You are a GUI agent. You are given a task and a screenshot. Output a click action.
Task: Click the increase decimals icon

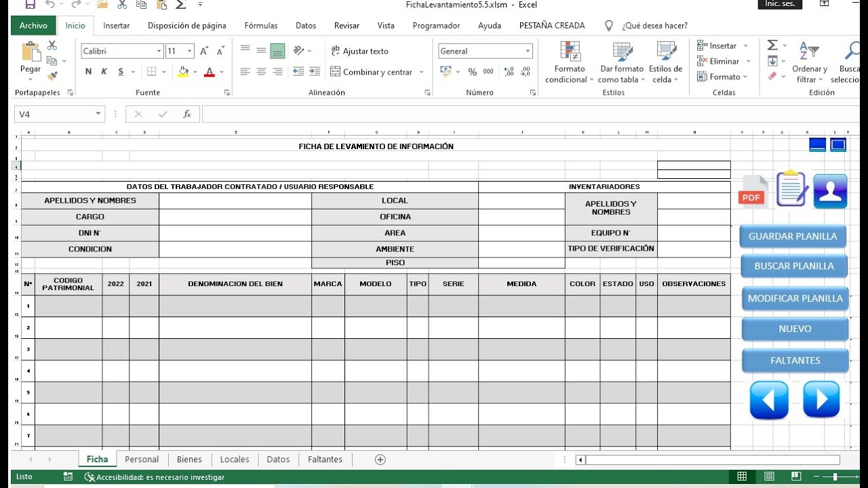coord(509,72)
